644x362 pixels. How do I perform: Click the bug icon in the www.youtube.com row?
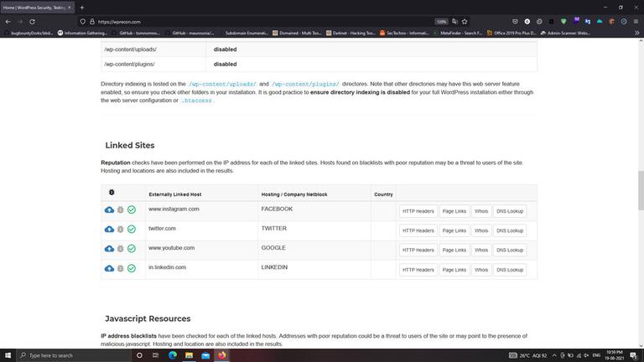coord(121,249)
